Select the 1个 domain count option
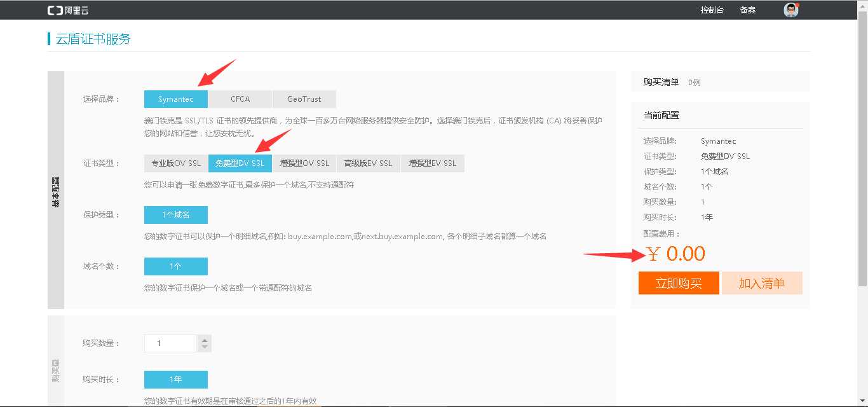The height and width of the screenshot is (407, 868). point(176,266)
